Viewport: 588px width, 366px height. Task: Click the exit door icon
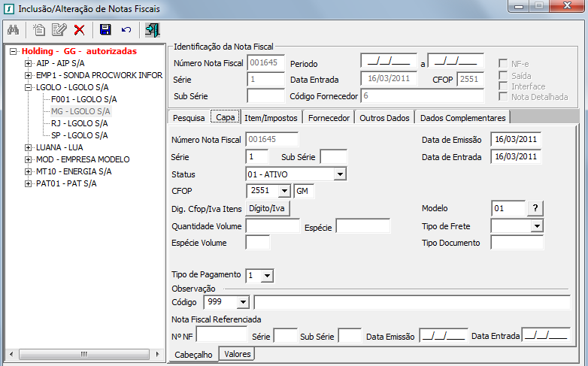[x=152, y=30]
